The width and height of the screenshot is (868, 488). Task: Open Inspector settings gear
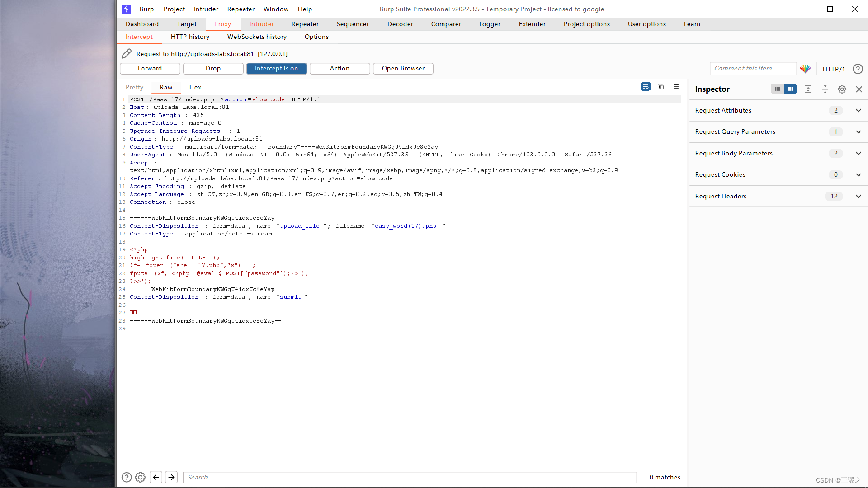point(842,89)
